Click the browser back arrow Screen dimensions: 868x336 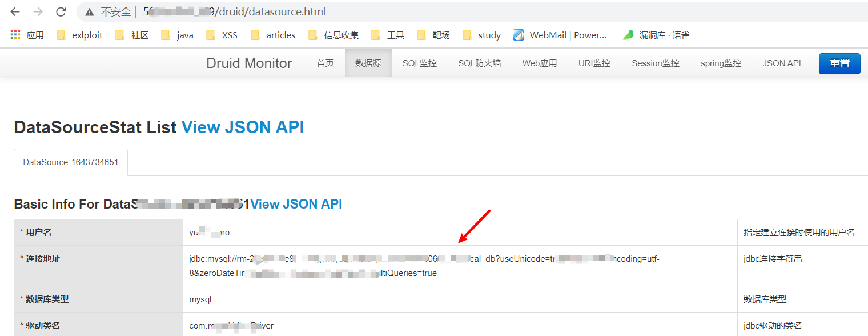click(15, 11)
